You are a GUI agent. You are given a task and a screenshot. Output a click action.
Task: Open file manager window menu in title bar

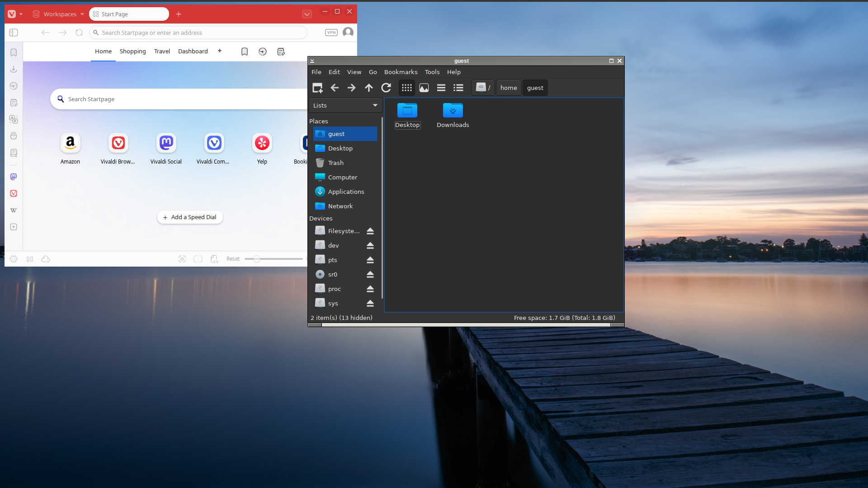point(312,61)
